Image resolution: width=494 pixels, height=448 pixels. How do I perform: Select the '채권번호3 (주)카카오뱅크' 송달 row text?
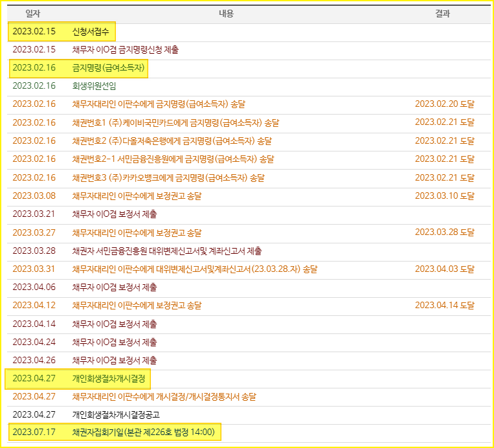168,177
